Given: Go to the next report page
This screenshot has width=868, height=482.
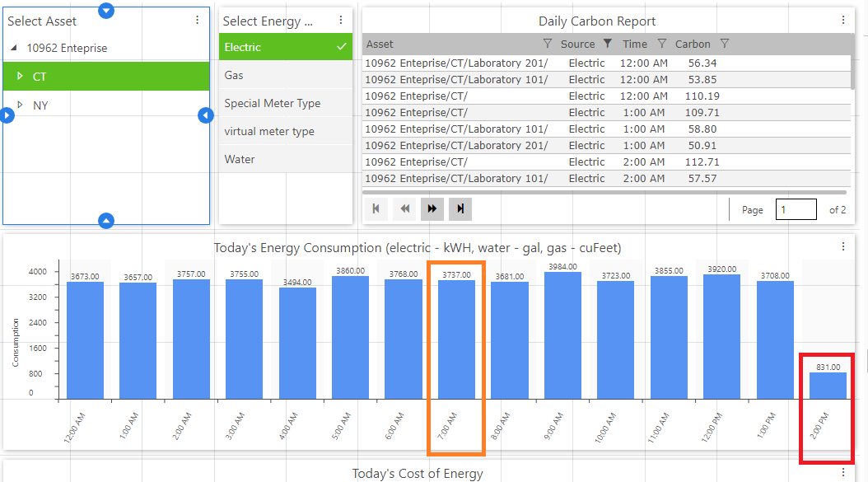Looking at the screenshot, I should click(x=432, y=209).
